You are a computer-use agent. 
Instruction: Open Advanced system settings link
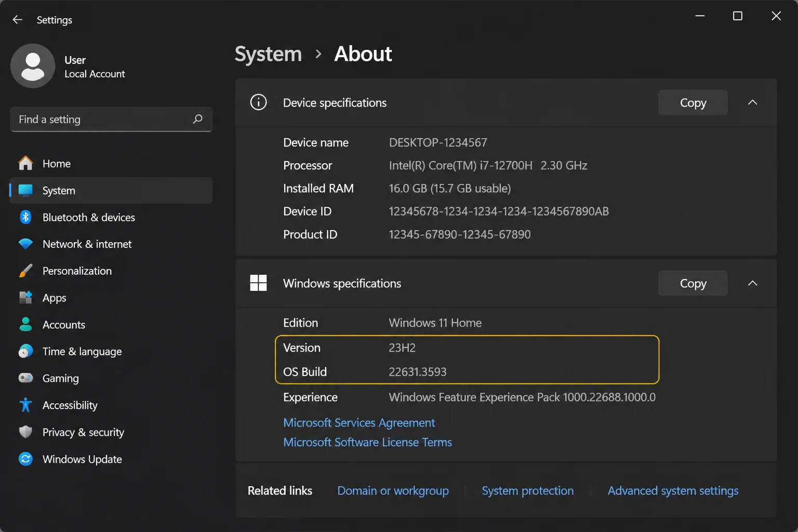673,490
